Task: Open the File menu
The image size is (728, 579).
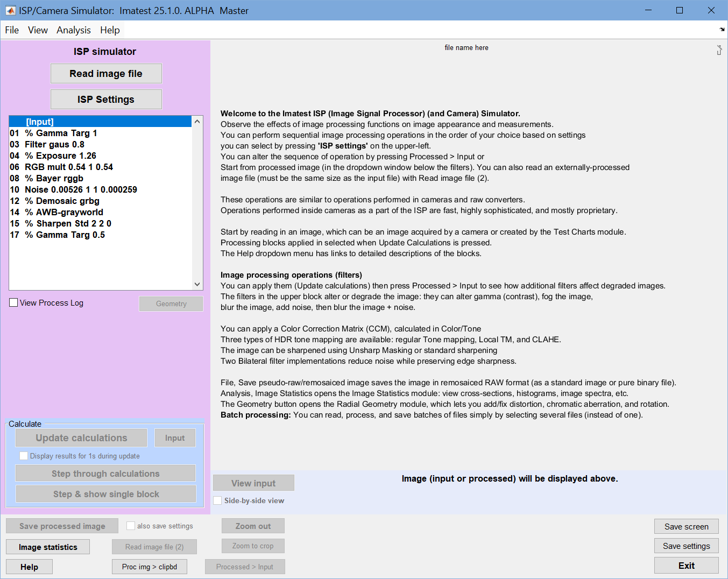Action: [x=12, y=30]
